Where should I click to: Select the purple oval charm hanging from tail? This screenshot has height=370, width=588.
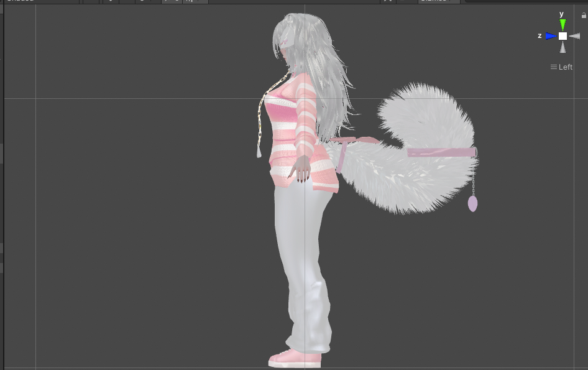tap(472, 204)
